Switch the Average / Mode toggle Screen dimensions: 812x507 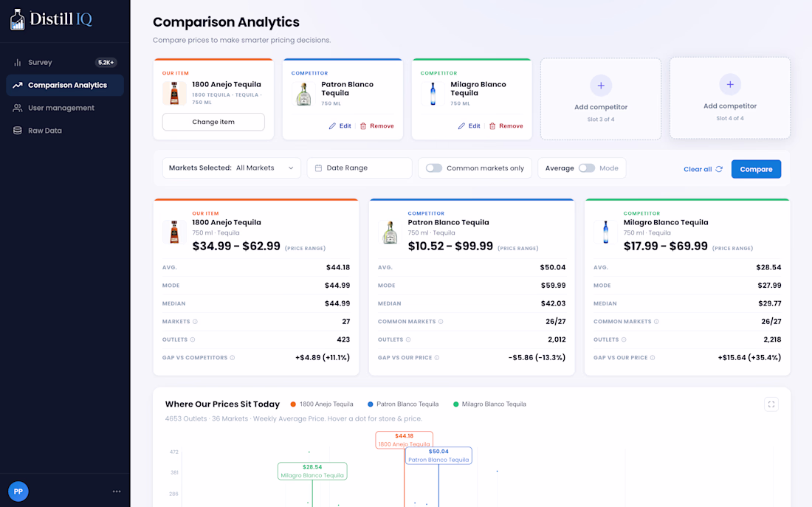tap(587, 168)
